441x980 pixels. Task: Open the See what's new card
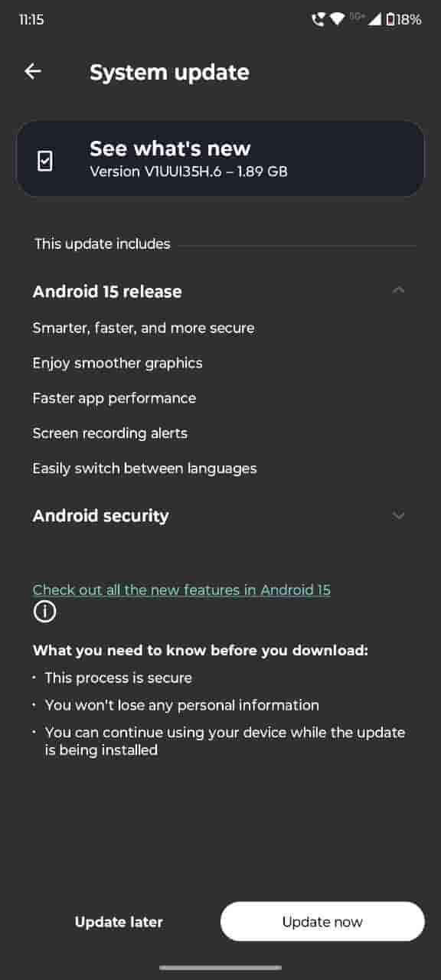(220, 159)
